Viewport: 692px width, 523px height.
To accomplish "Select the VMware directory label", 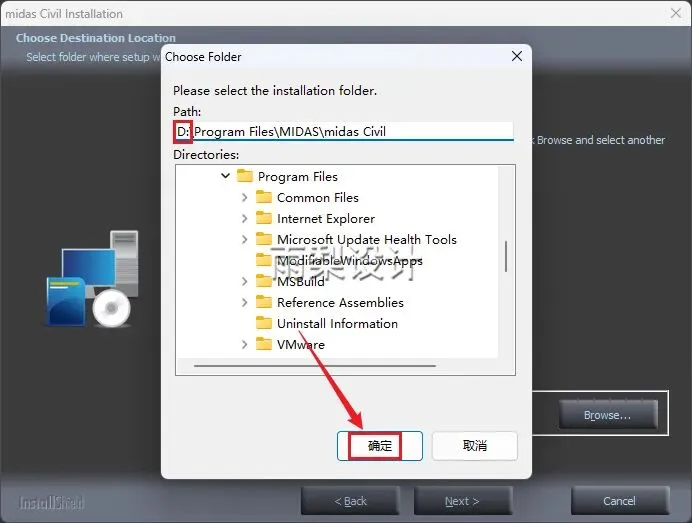I will (x=301, y=345).
